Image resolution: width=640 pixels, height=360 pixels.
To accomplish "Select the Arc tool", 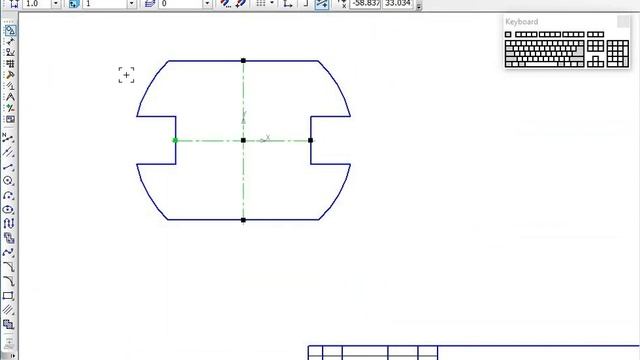I will 8,195.
